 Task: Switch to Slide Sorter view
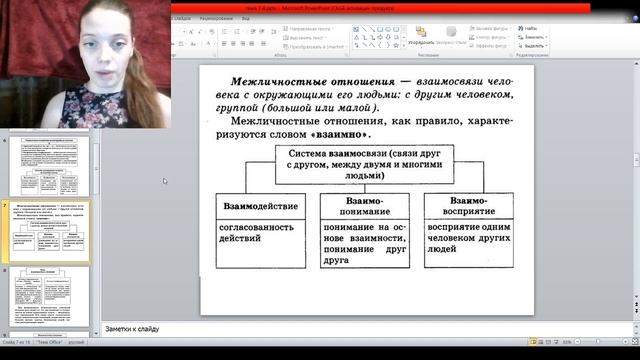[540, 342]
